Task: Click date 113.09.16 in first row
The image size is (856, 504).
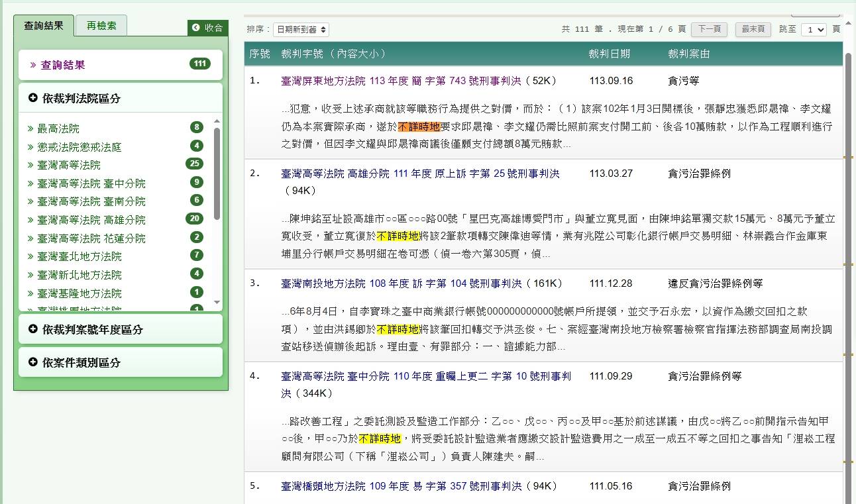Action: point(611,81)
